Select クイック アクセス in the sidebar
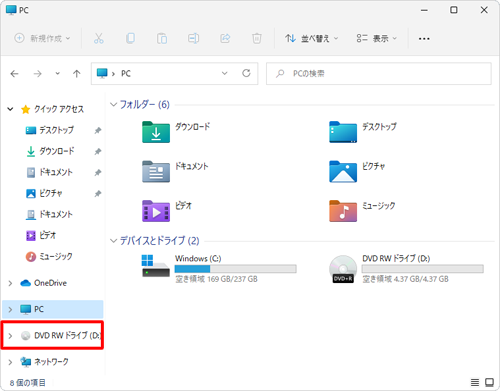This screenshot has width=500, height=391. point(52,109)
